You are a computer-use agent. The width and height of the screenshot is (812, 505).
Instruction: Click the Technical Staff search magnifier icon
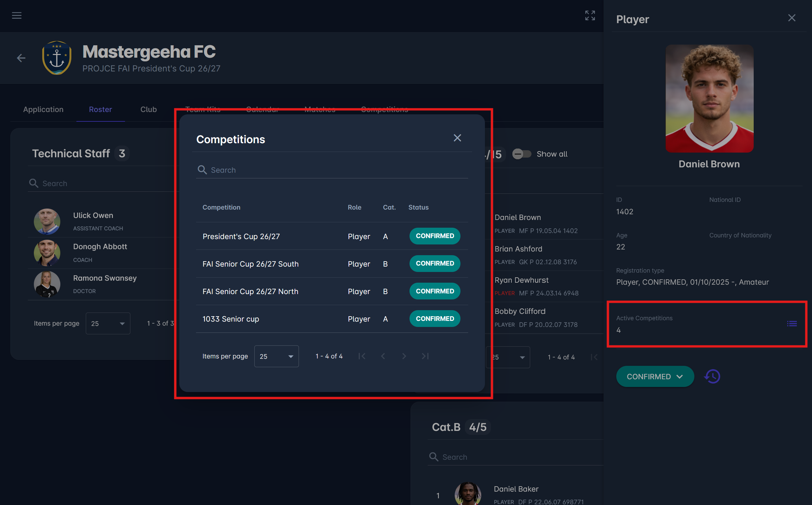click(x=34, y=183)
